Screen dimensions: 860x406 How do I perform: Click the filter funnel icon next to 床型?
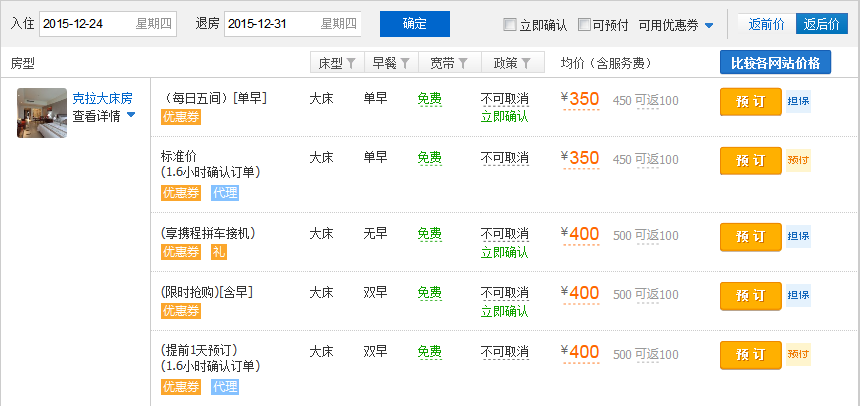(x=351, y=63)
